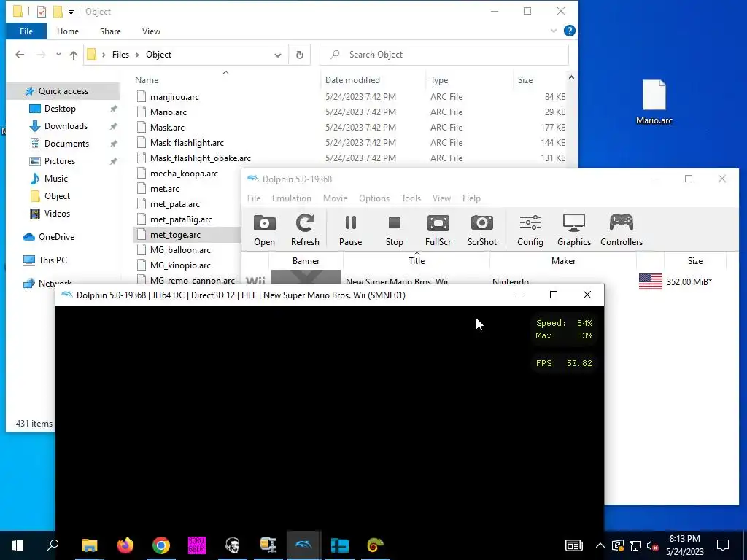Take a screenshot with ScrShot icon
The height and width of the screenshot is (560, 747).
tap(481, 230)
